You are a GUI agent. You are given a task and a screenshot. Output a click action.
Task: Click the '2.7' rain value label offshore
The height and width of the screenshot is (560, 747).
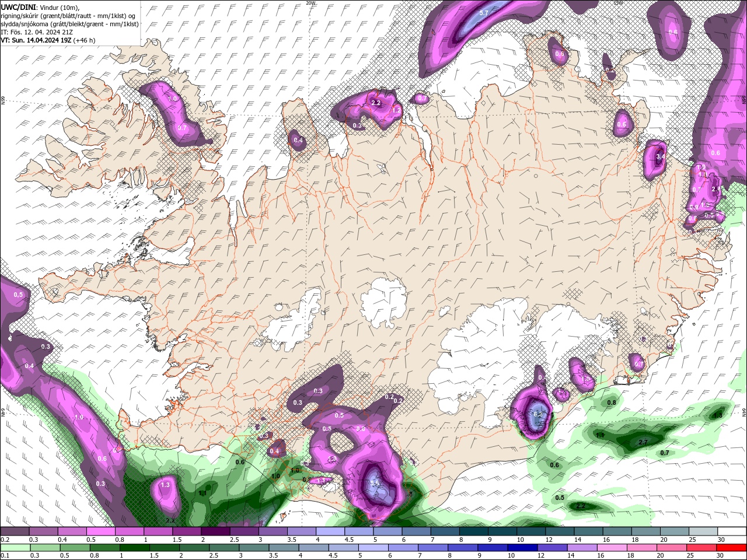tap(643, 443)
